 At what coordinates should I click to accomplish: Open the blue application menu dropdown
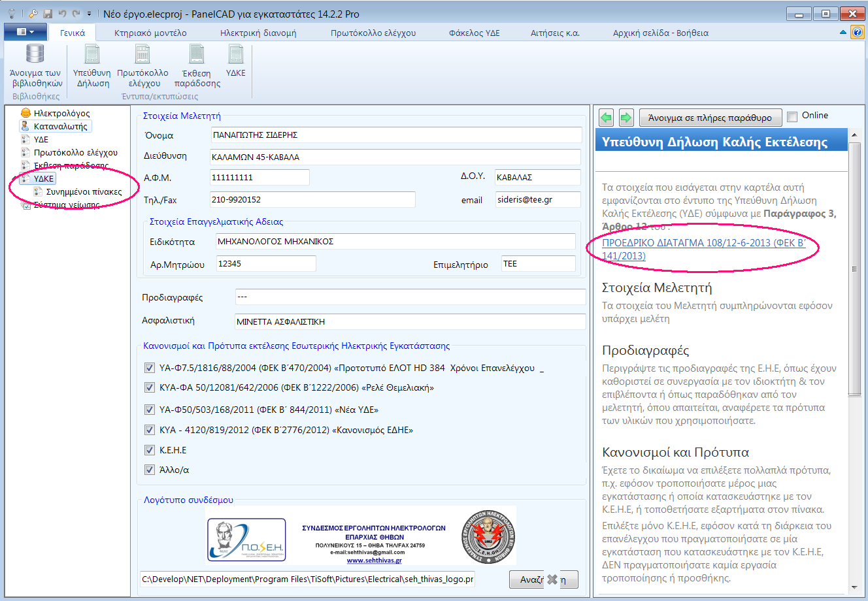click(25, 32)
